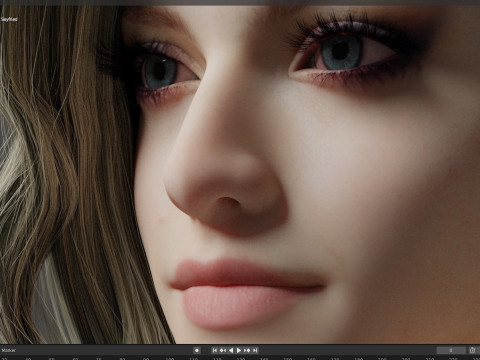Play the animation in reverse
The image size is (480, 360).
231,350
